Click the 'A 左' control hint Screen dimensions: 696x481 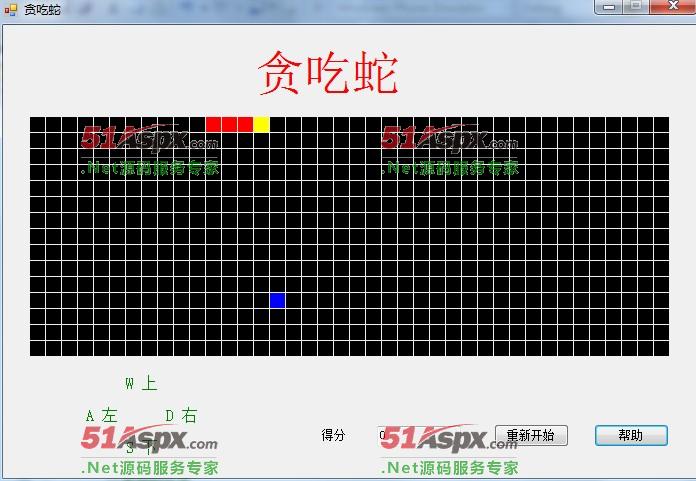(x=101, y=416)
